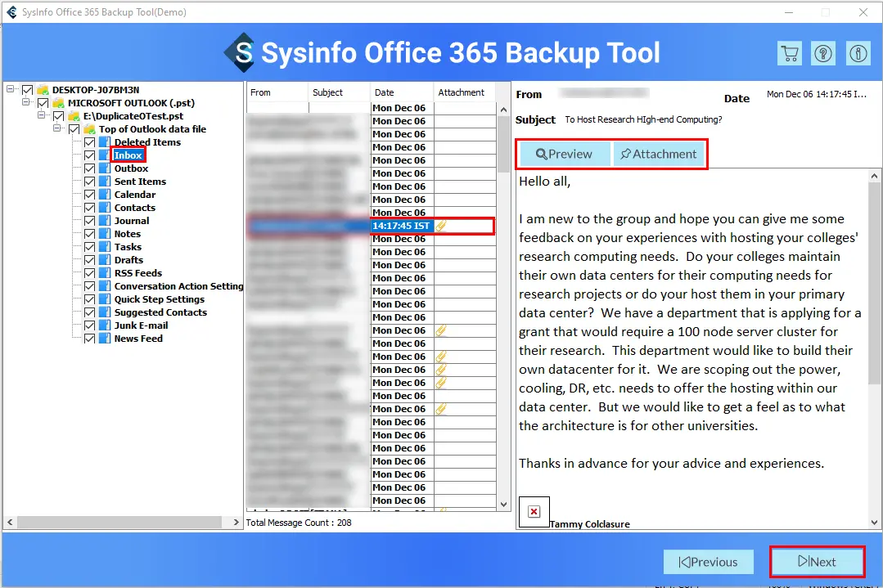This screenshot has height=588, width=883.
Task: Click the Calendar folder icon
Action: tap(105, 194)
